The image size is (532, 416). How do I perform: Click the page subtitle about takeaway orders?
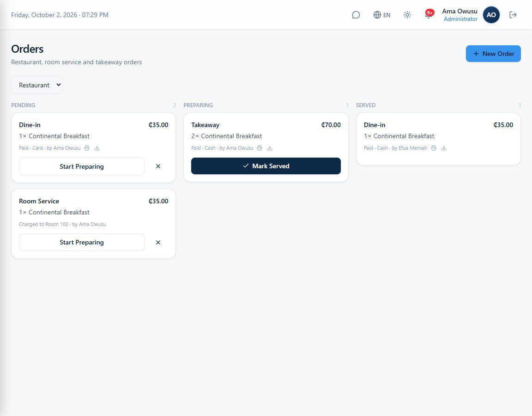point(77,62)
